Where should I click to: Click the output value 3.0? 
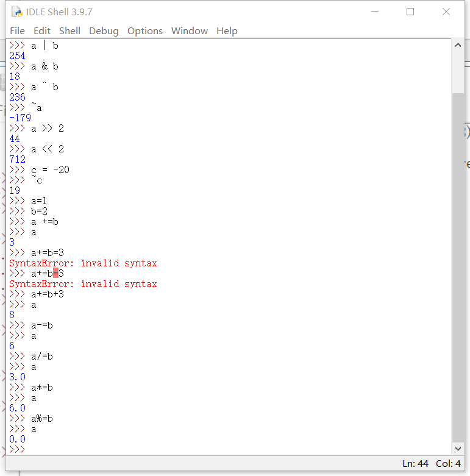click(17, 377)
